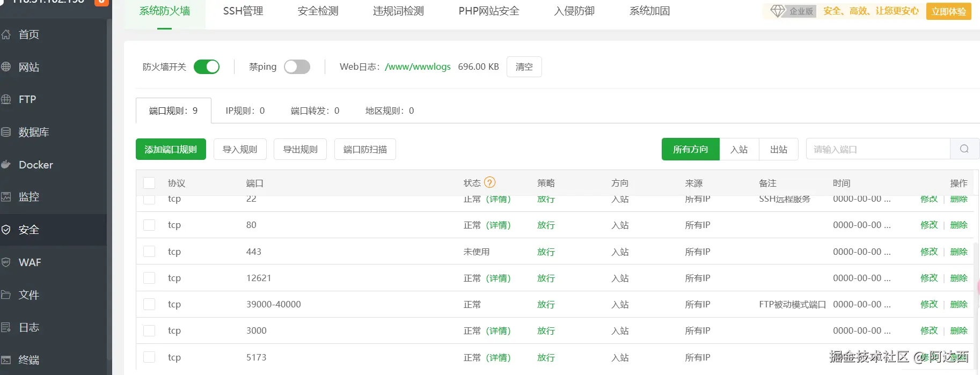Tick the select-all checkbox in table header

(149, 183)
